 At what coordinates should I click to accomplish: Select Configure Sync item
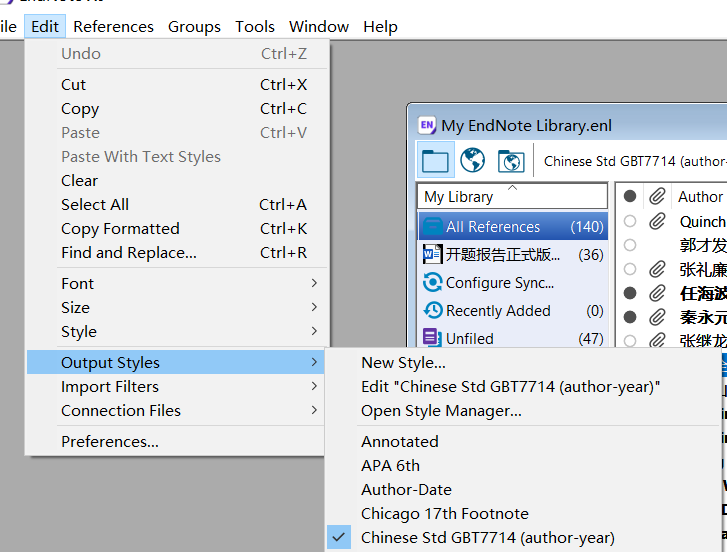(513, 282)
